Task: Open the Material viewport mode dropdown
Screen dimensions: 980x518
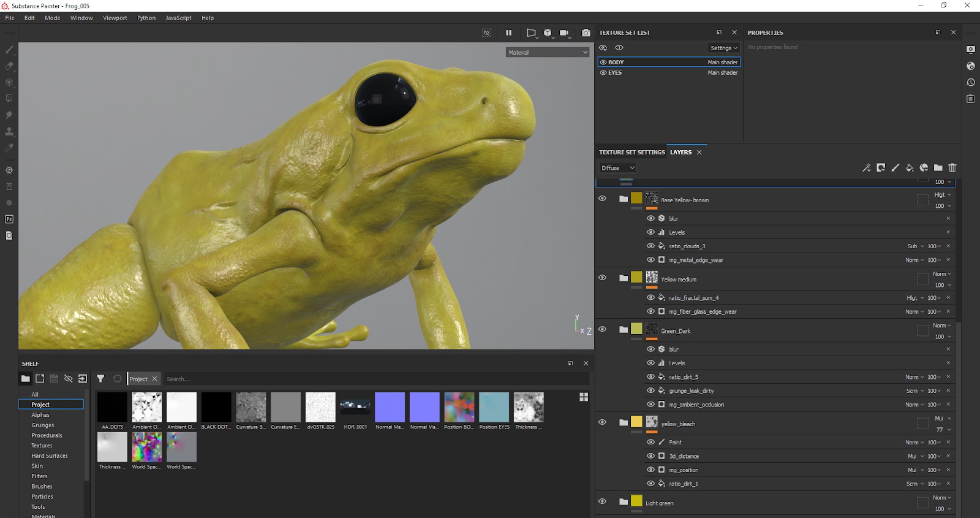Action: point(547,53)
